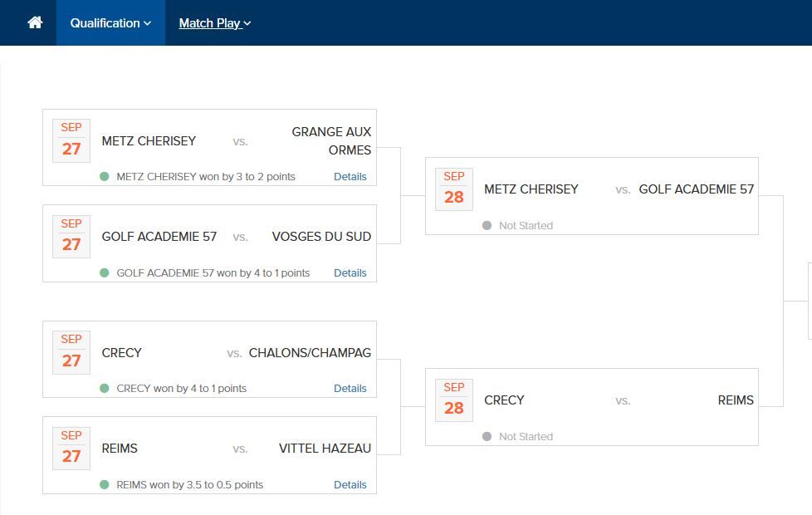Click the Vittel Hazeau team name
The height and width of the screenshot is (515, 812).
tap(325, 449)
